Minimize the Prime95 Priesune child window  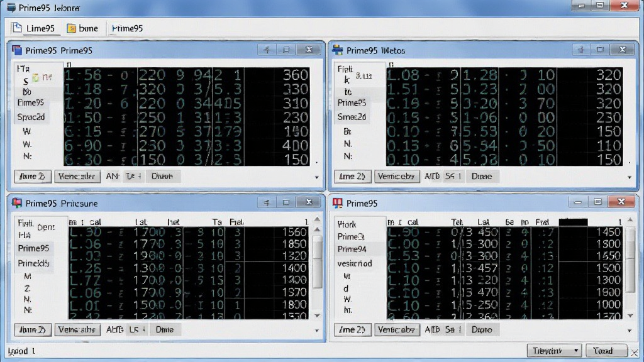pos(267,202)
